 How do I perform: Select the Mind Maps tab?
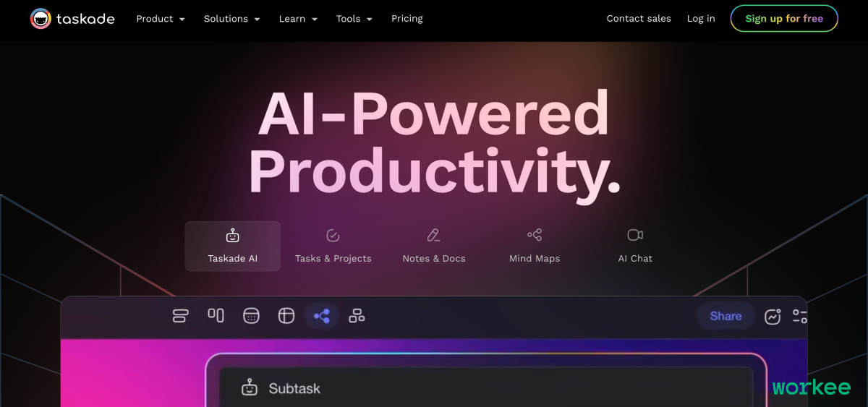tap(535, 247)
